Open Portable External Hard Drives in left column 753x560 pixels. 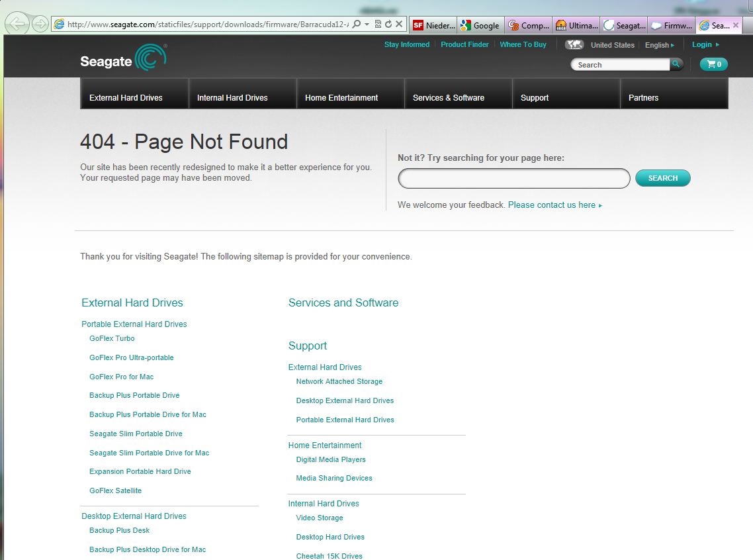[134, 324]
